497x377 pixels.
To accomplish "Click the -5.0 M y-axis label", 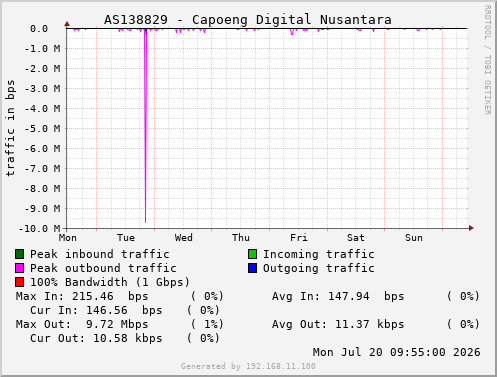I will (x=43, y=129).
